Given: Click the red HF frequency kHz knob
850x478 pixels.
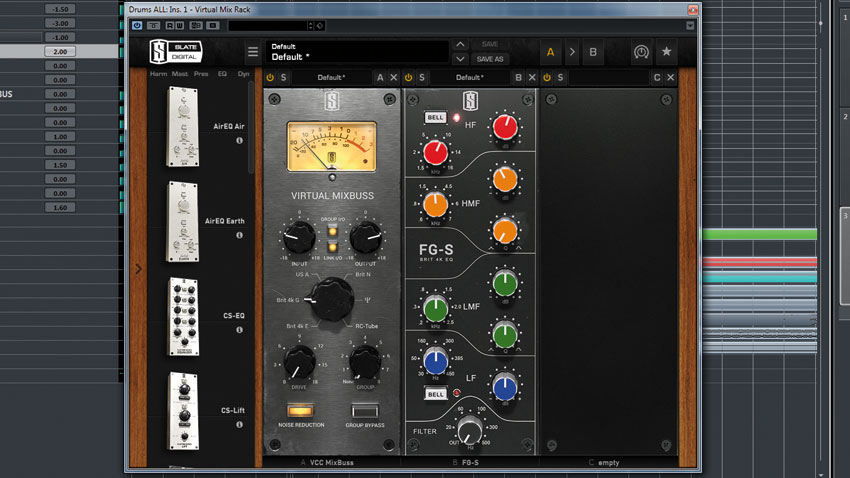Looking at the screenshot, I should coord(435,153).
